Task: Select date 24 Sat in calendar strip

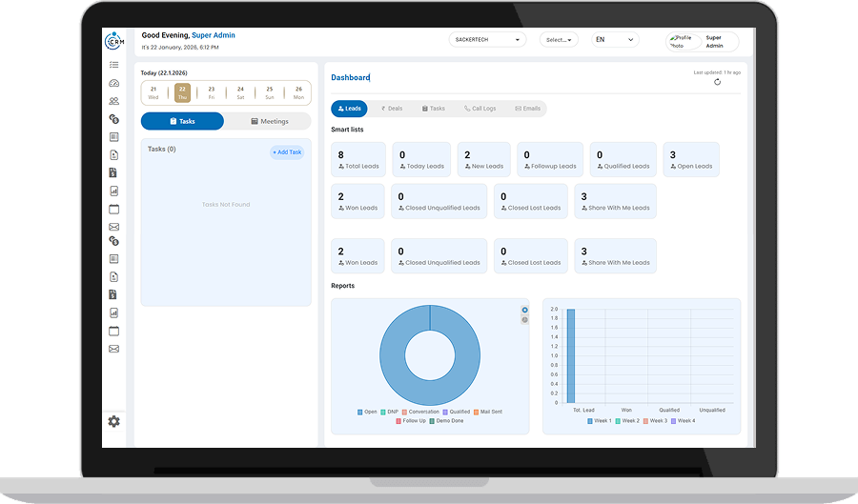Action: [240, 93]
